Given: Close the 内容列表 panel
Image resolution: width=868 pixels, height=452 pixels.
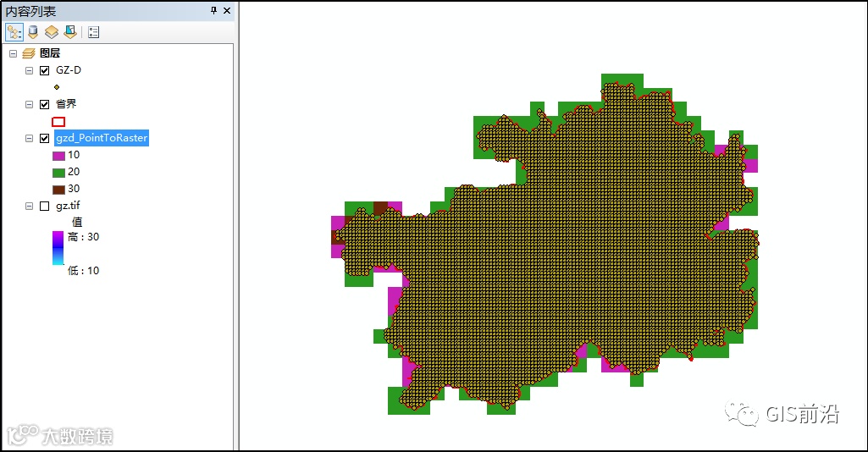Looking at the screenshot, I should [227, 10].
